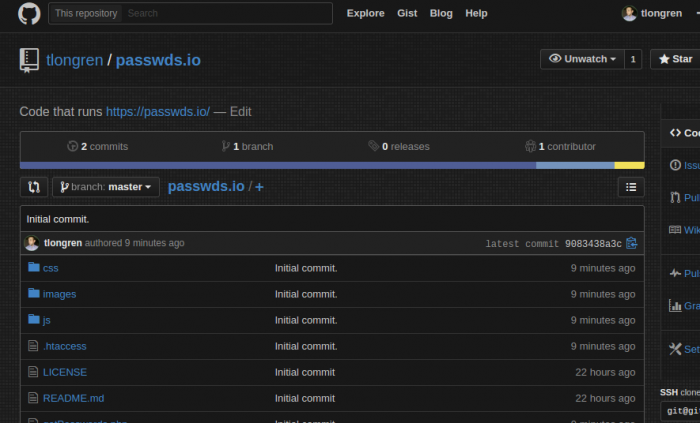The width and height of the screenshot is (700, 423).
Task: Open the Gist page
Action: point(407,13)
